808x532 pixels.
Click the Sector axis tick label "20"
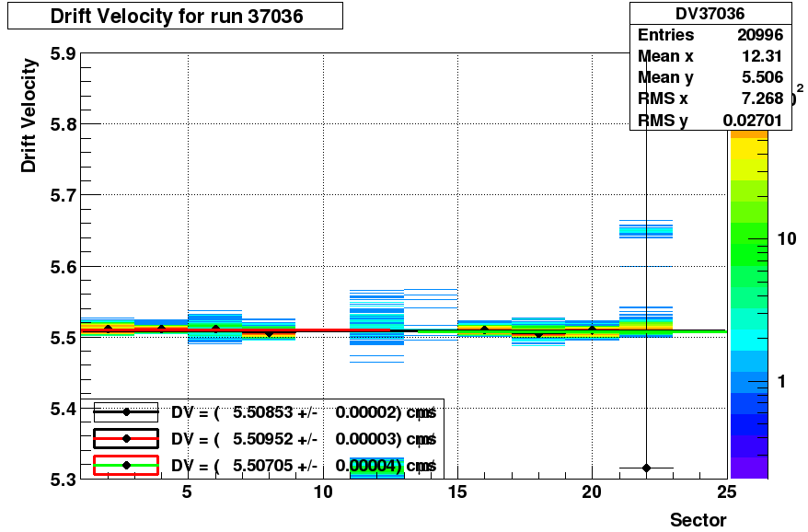pyautogui.click(x=592, y=492)
